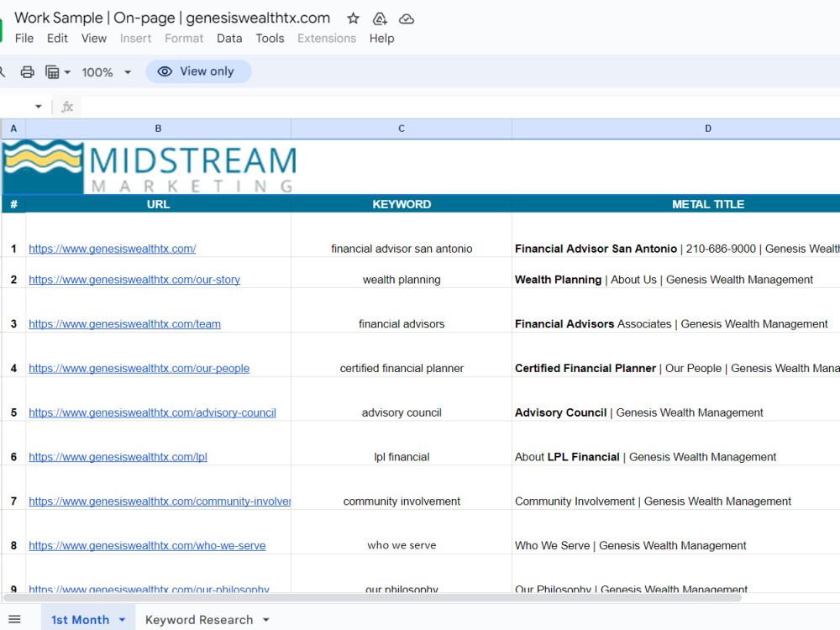Click the Midstream Marketing logo image
This screenshot has height=630, width=840.
click(150, 166)
